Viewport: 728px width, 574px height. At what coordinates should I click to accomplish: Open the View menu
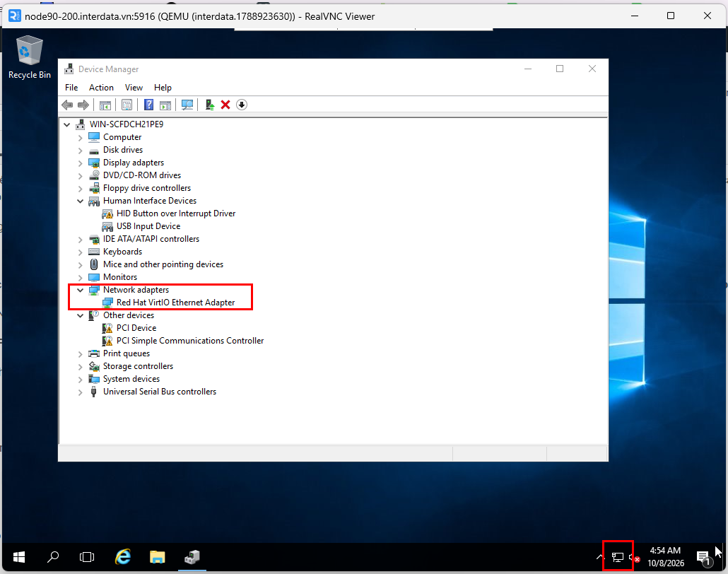[134, 88]
